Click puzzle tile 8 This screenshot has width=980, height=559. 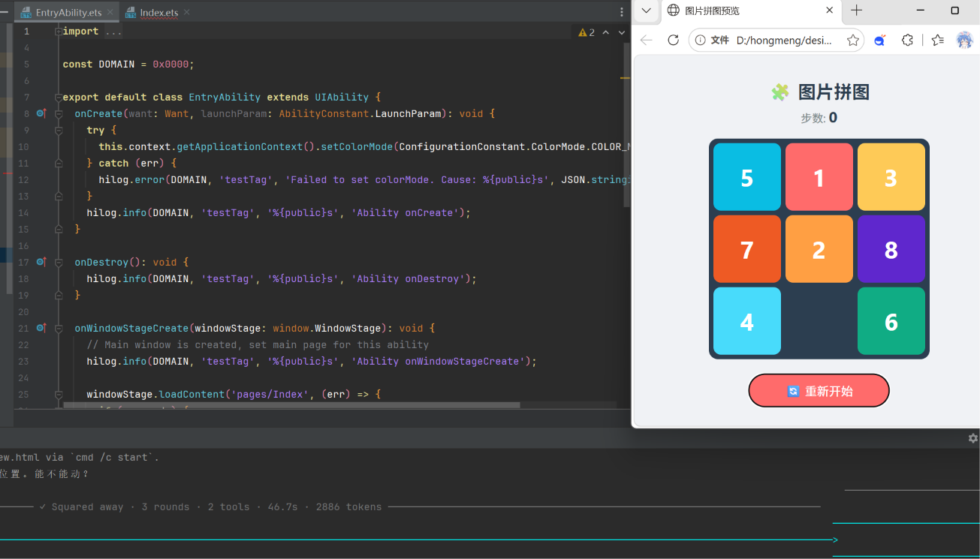point(891,249)
